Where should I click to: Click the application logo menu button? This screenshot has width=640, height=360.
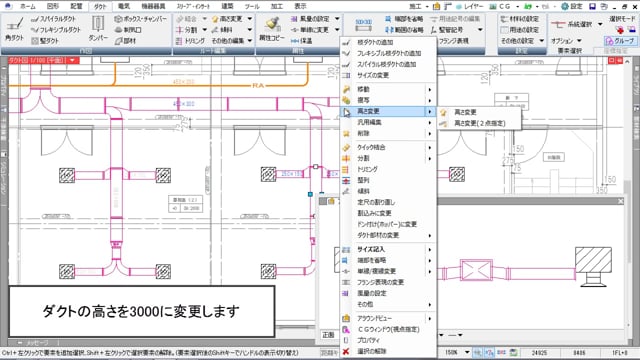[x=8, y=6]
